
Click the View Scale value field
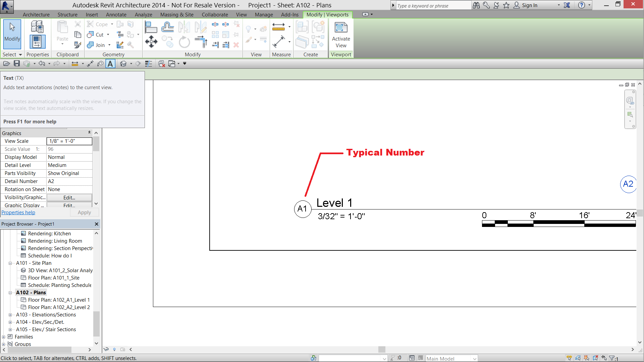[69, 141]
